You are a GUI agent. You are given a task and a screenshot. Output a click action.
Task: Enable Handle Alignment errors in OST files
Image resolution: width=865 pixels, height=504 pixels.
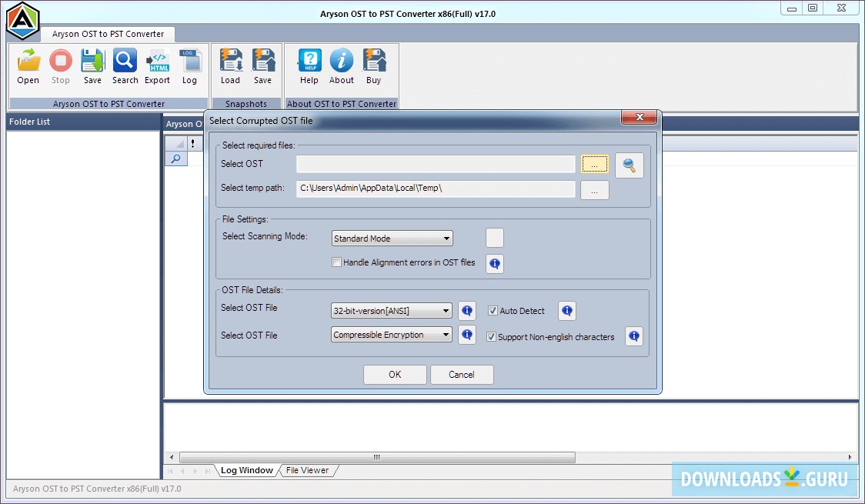pos(336,262)
